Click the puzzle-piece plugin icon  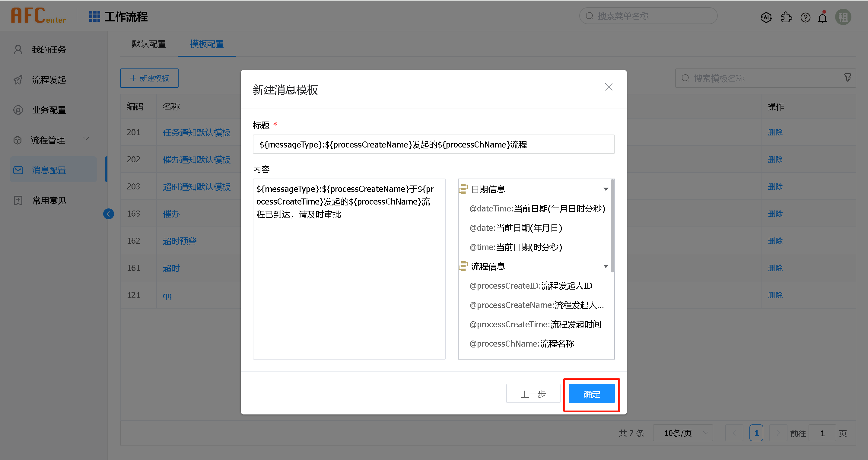pyautogui.click(x=787, y=17)
